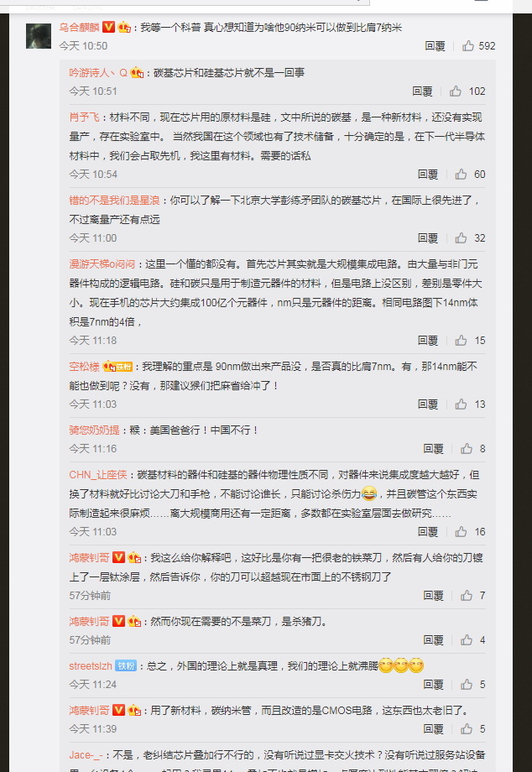The image size is (532, 772).
Task: Like 肖予飞's comment with 60 likes
Action: tap(461, 175)
